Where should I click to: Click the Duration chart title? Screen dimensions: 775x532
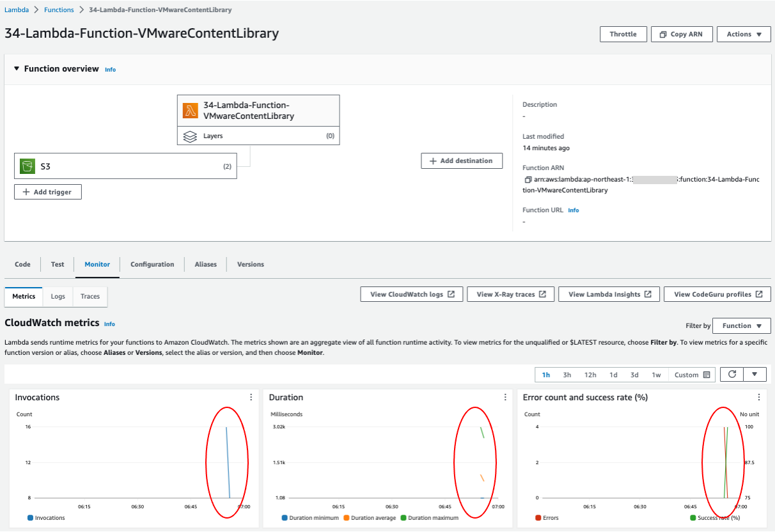286,397
